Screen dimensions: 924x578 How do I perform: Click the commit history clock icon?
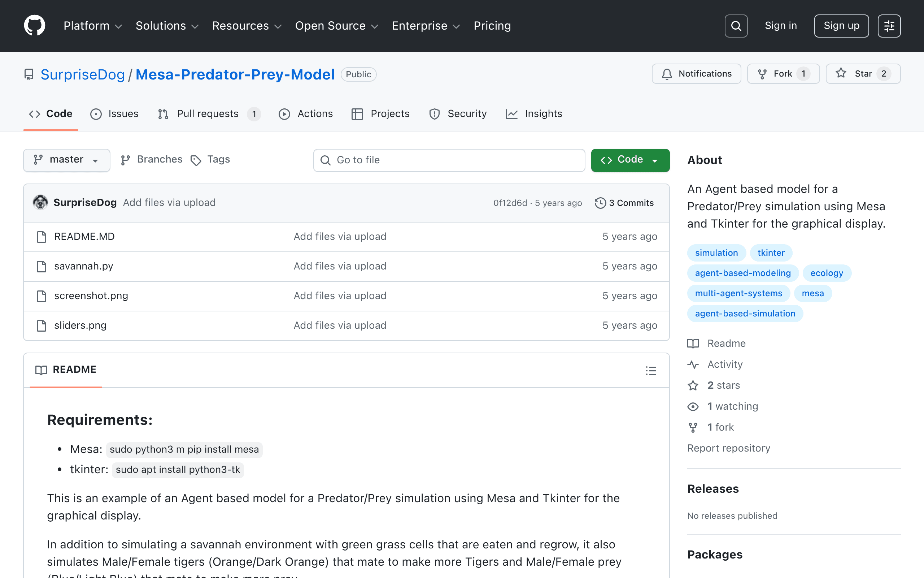(600, 203)
